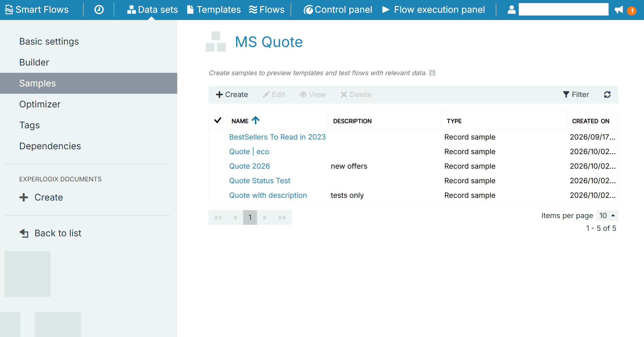Open the Flows menu item
This screenshot has width=644, height=337.
pyautogui.click(x=266, y=10)
